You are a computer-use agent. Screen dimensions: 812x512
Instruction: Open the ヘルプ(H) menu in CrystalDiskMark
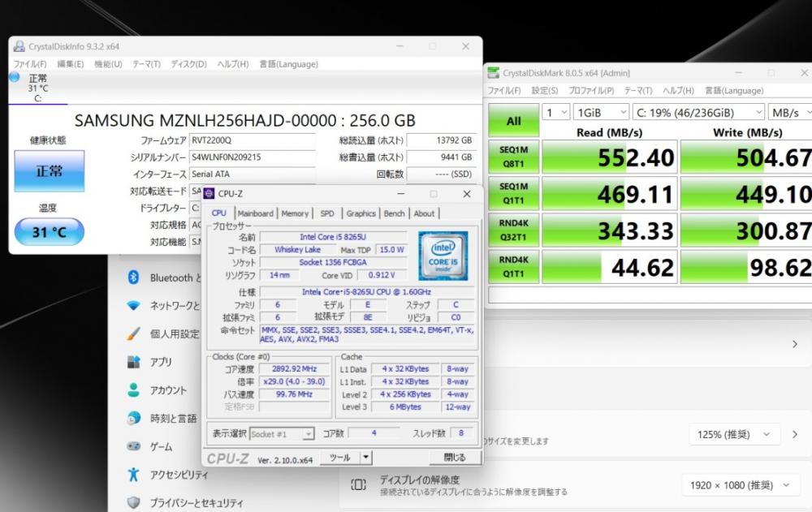(678, 91)
